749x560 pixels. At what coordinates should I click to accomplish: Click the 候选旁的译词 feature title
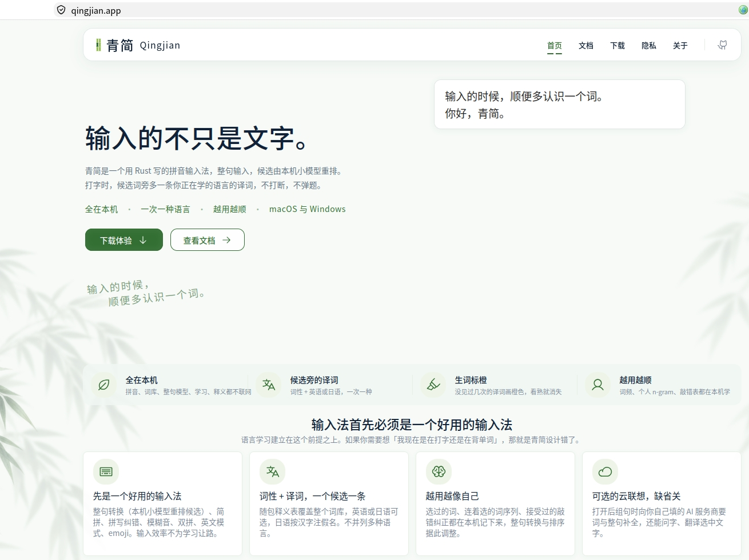click(314, 380)
